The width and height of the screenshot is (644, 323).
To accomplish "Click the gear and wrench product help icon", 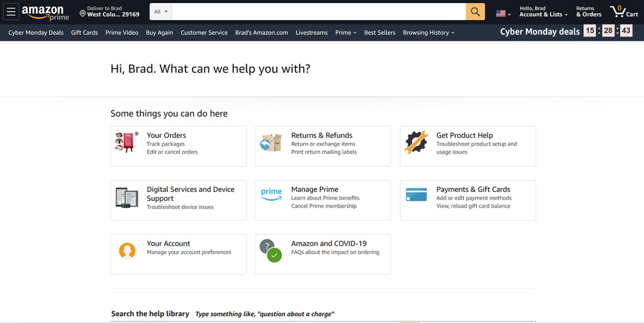I will 416,142.
